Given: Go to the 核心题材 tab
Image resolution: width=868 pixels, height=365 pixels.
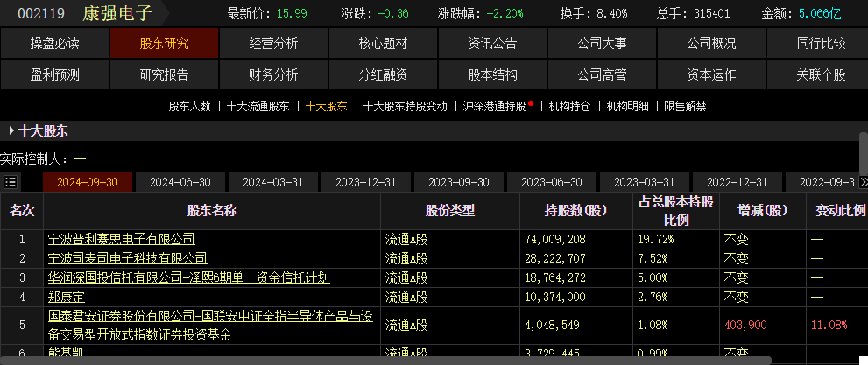Looking at the screenshot, I should (x=383, y=43).
